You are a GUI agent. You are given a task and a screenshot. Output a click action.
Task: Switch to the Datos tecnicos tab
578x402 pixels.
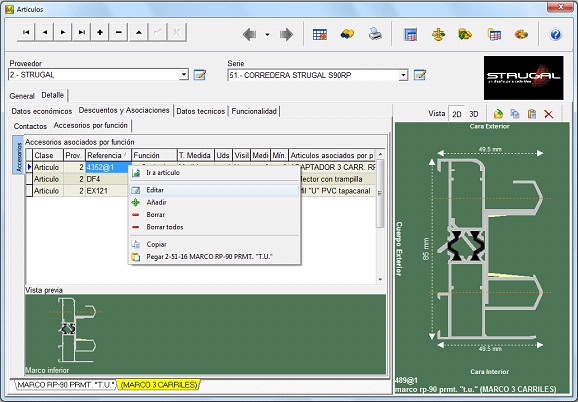[x=201, y=111]
